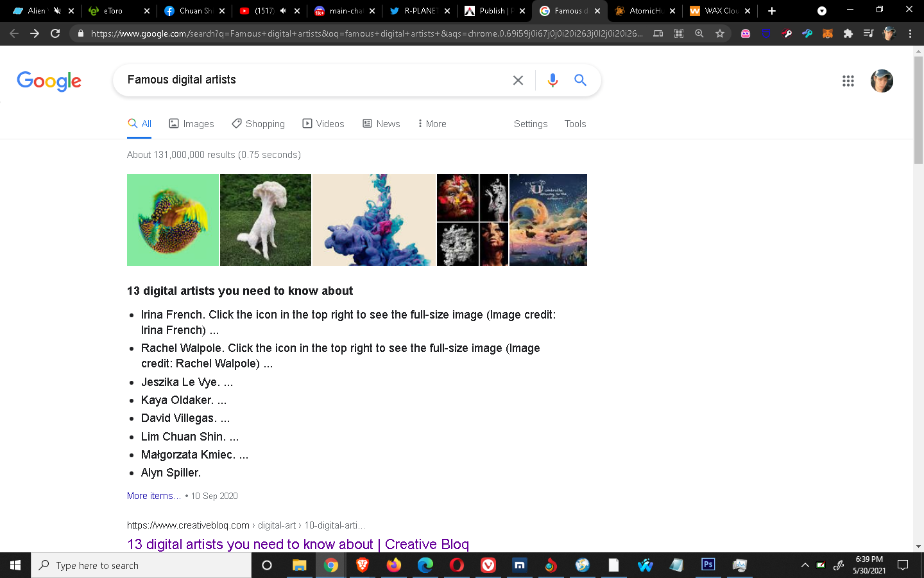Open media control playlist icon
Viewport: 924px width, 578px height.
pos(868,33)
